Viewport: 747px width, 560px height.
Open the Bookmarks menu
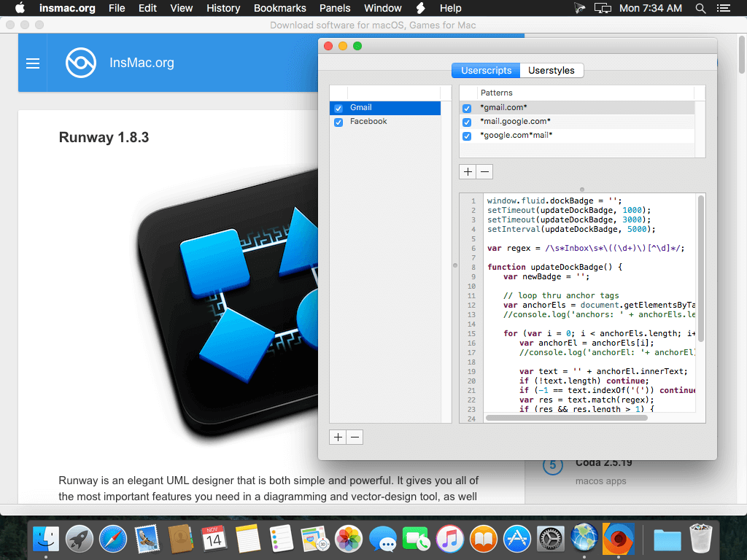point(280,8)
